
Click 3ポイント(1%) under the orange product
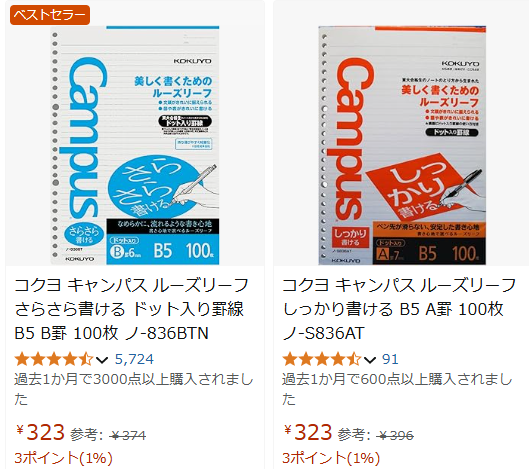(331, 458)
